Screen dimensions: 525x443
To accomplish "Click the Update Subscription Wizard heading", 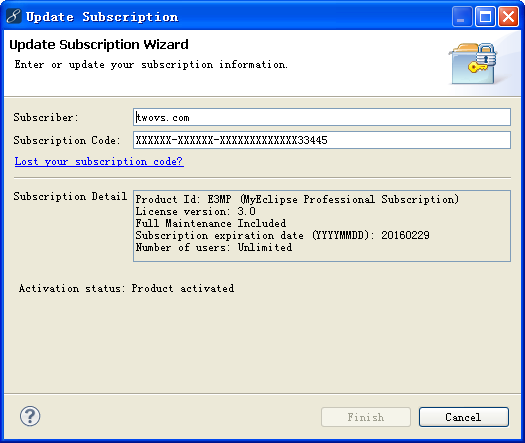I will [99, 45].
